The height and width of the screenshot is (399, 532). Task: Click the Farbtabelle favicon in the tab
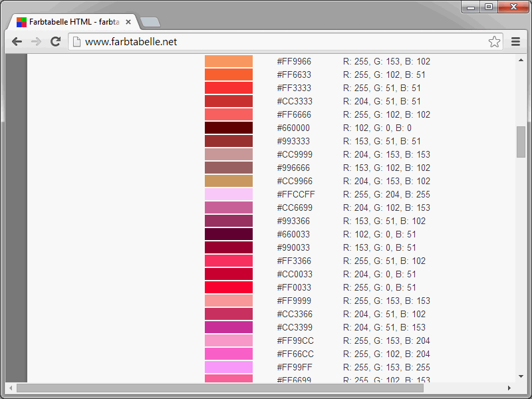(x=21, y=22)
